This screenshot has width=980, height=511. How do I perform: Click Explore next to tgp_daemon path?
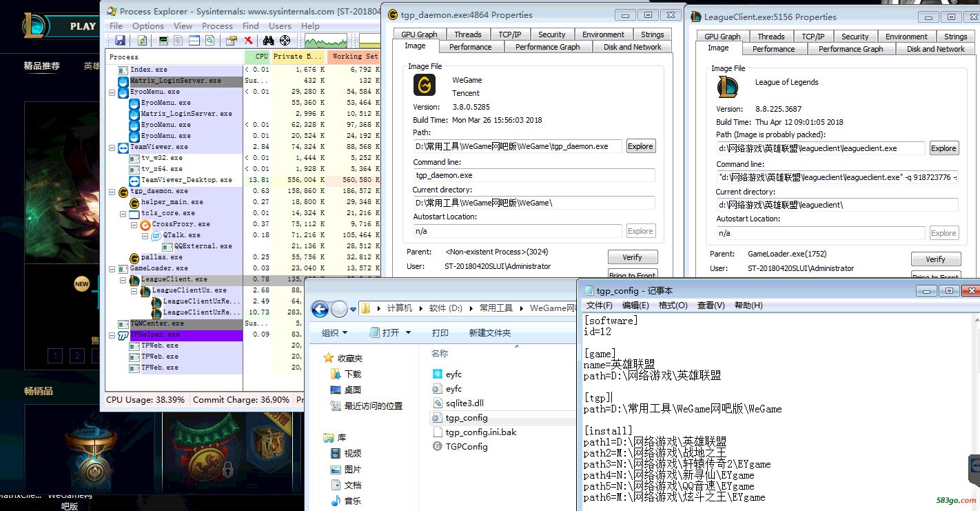tap(640, 146)
